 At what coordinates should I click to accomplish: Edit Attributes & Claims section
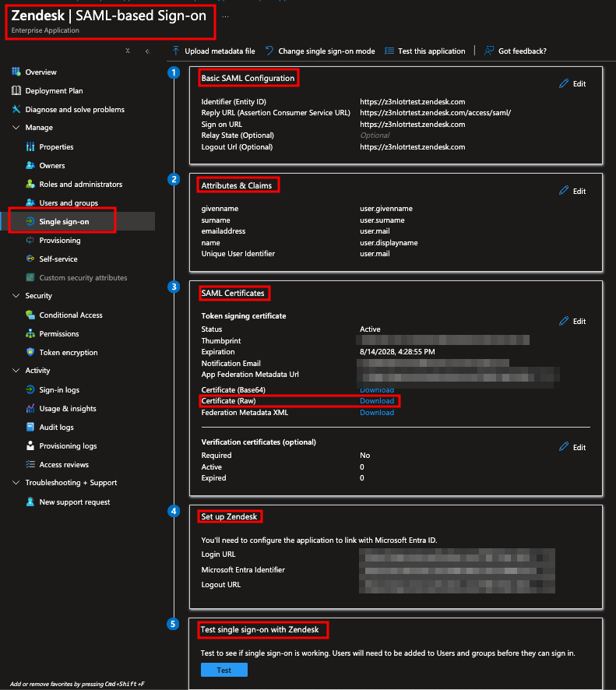pyautogui.click(x=573, y=191)
